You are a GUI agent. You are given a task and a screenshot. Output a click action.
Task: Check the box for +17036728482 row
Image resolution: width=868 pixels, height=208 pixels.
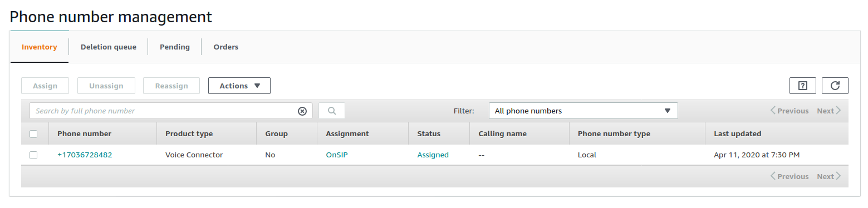33,155
